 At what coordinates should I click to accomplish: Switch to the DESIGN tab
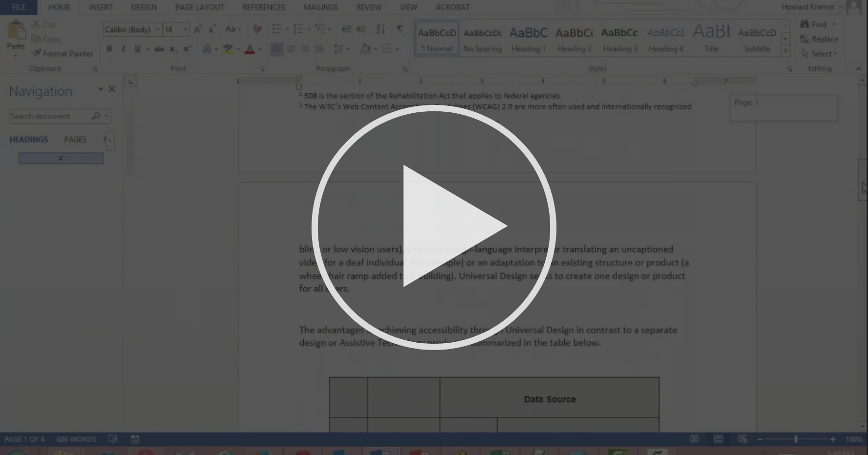pos(144,7)
